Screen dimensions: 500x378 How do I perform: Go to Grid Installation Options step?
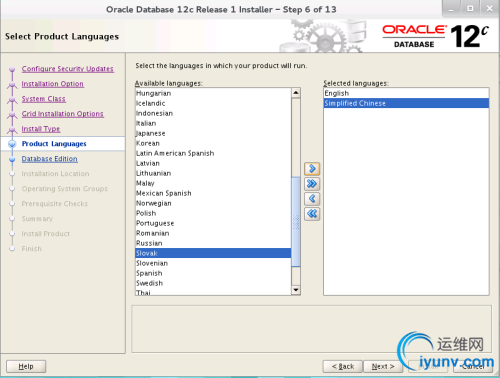coord(63,114)
